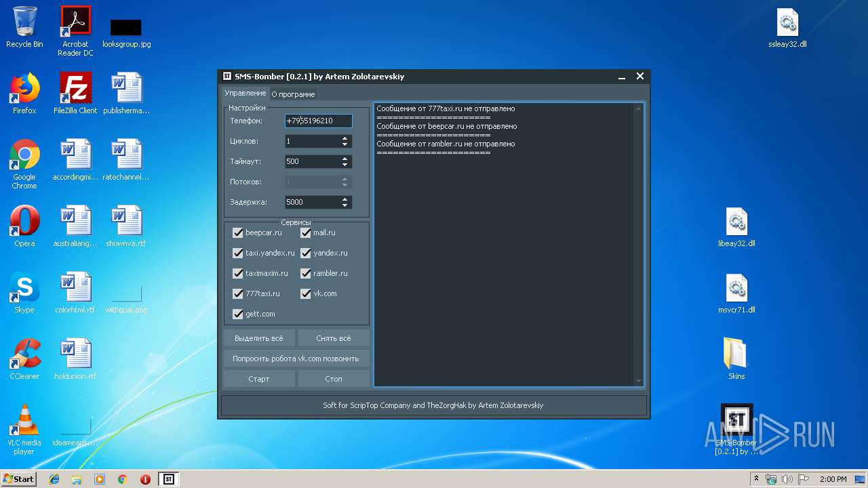Switch to Управление tab

[x=245, y=93]
